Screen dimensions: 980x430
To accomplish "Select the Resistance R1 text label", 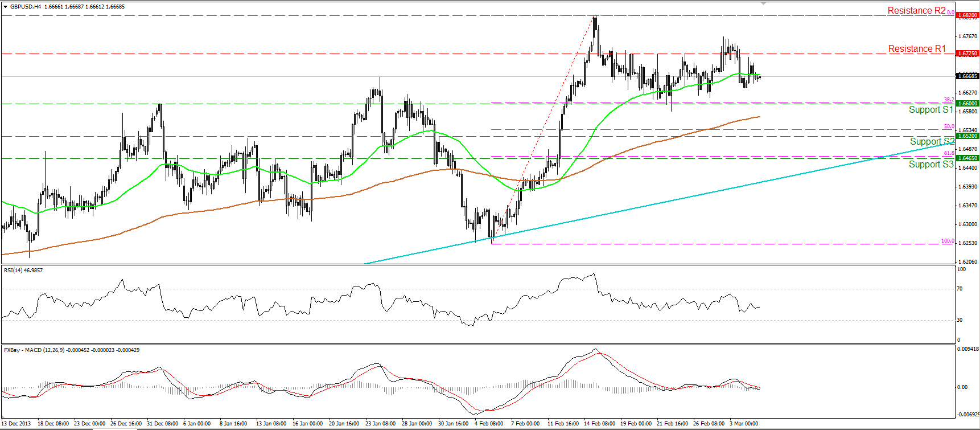I will 917,49.
